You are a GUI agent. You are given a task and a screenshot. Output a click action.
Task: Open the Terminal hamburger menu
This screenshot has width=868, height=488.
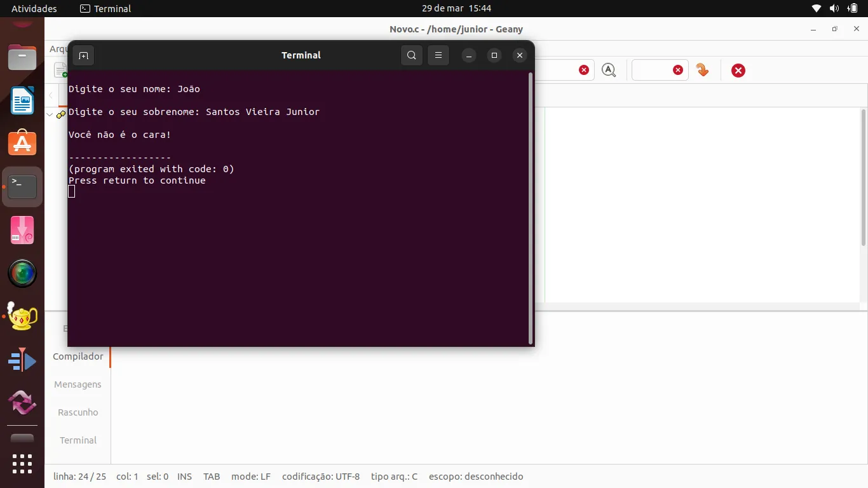point(438,55)
